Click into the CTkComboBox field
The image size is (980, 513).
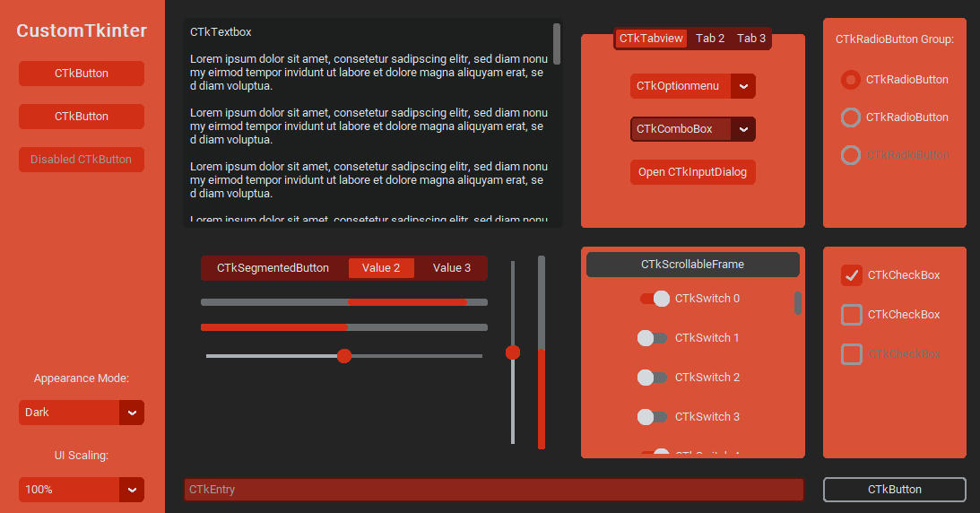click(681, 129)
